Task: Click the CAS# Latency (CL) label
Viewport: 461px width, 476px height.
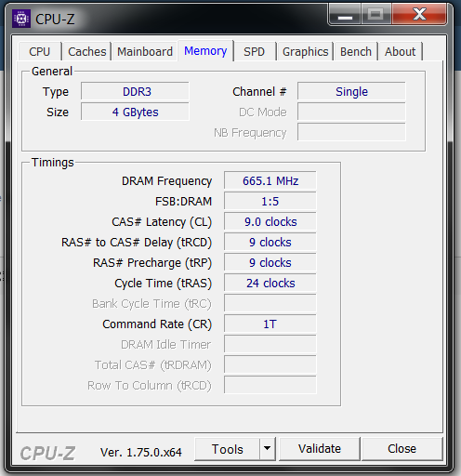Action: pyautogui.click(x=162, y=222)
